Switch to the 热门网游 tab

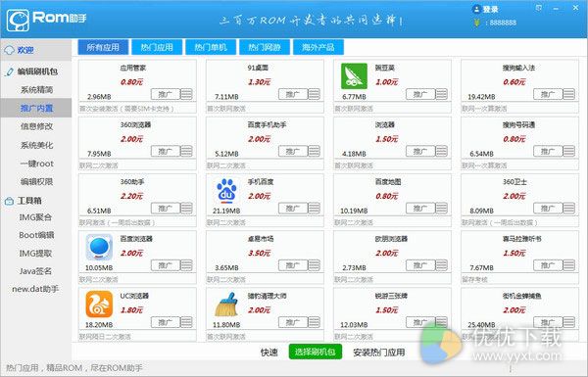click(265, 47)
